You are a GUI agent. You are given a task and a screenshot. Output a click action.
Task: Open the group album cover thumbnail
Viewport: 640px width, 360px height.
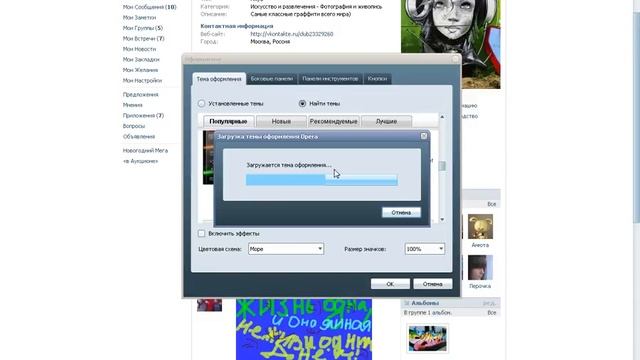428,338
